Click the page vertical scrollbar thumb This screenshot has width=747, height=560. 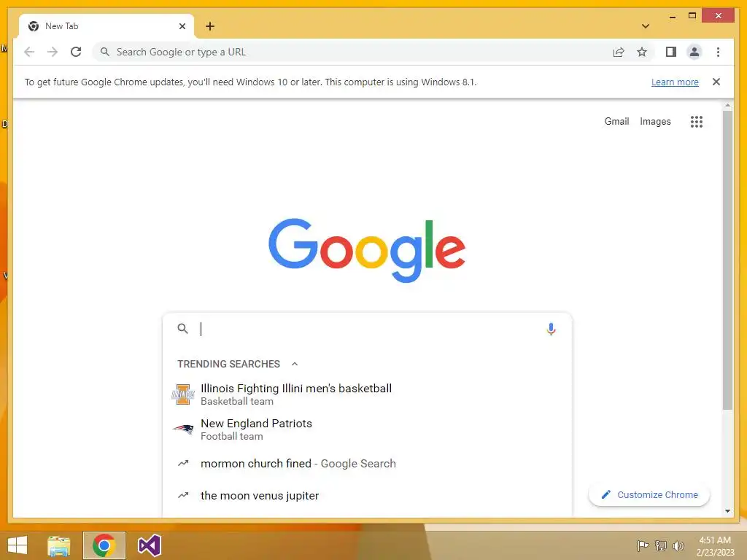click(x=727, y=260)
